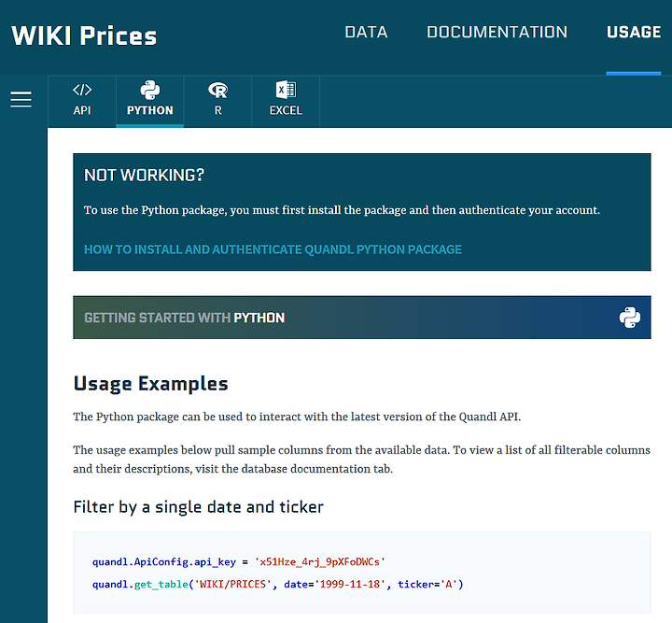Open the DATA section
The height and width of the screenshot is (623, 672).
[x=367, y=32]
